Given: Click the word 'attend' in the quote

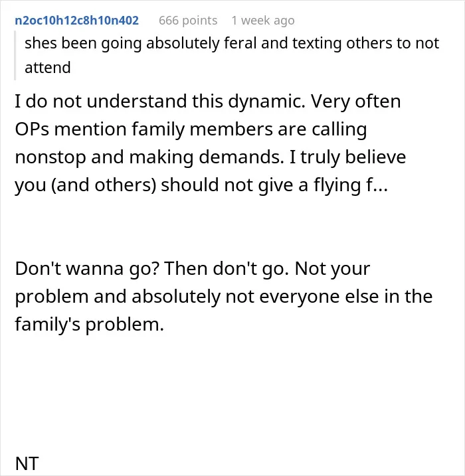Looking at the screenshot, I should (x=48, y=68).
